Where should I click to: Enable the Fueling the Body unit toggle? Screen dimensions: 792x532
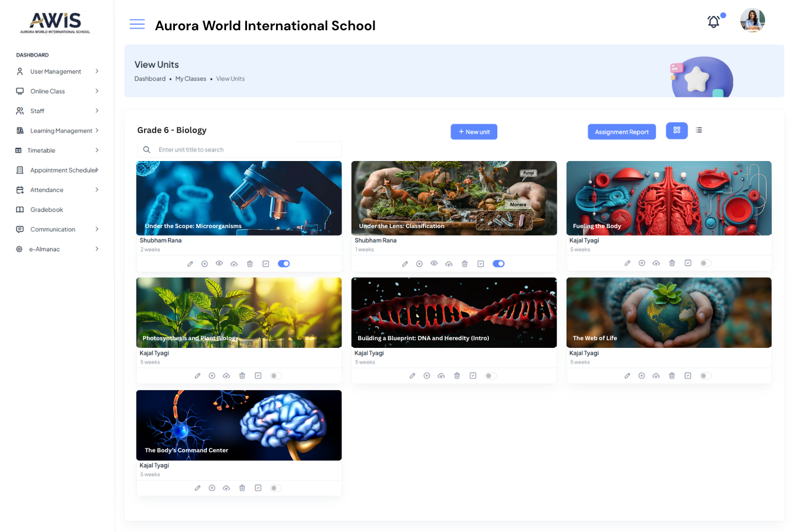(706, 263)
